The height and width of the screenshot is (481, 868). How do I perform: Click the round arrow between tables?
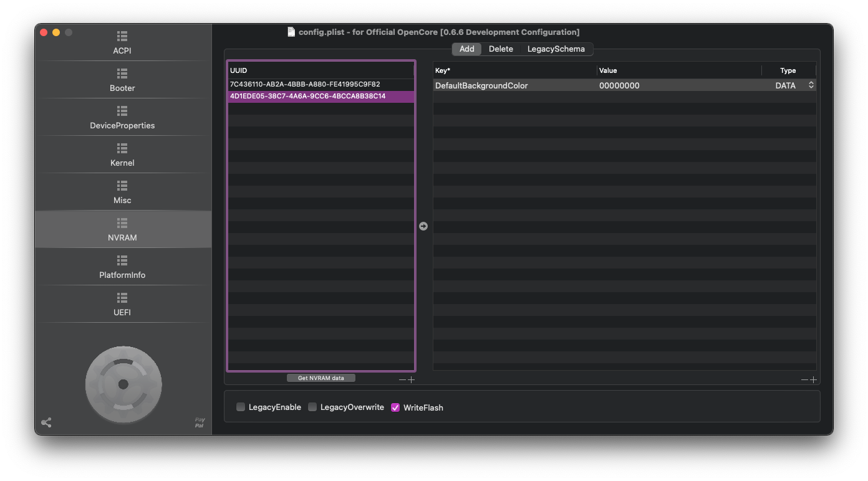click(423, 226)
